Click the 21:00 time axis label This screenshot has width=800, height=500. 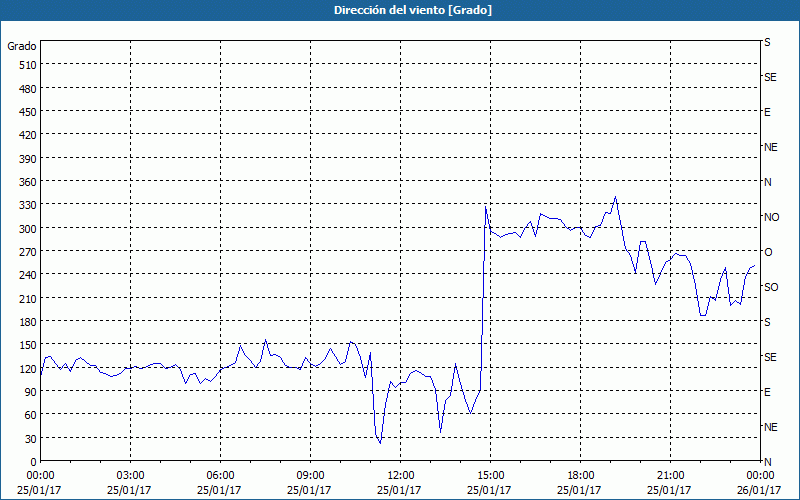pyautogui.click(x=670, y=476)
